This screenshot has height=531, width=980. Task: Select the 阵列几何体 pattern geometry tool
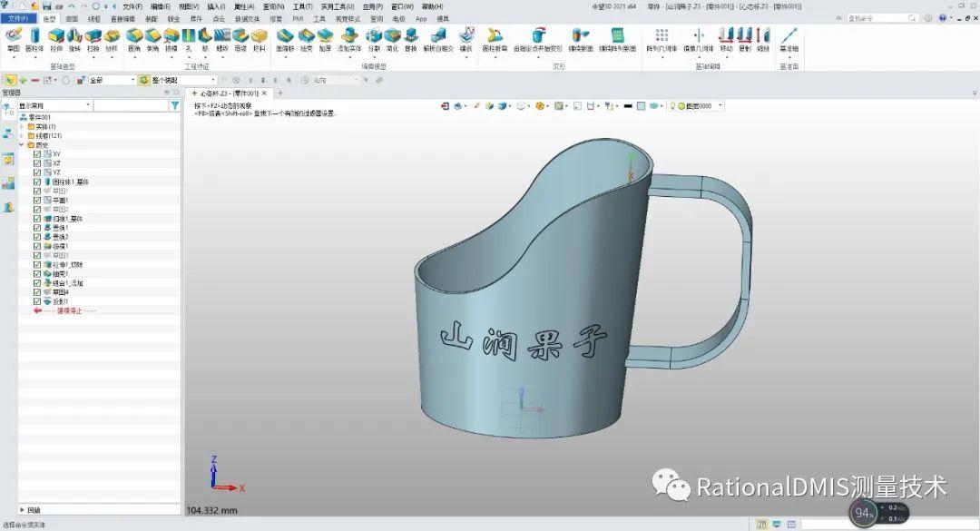coord(661,39)
